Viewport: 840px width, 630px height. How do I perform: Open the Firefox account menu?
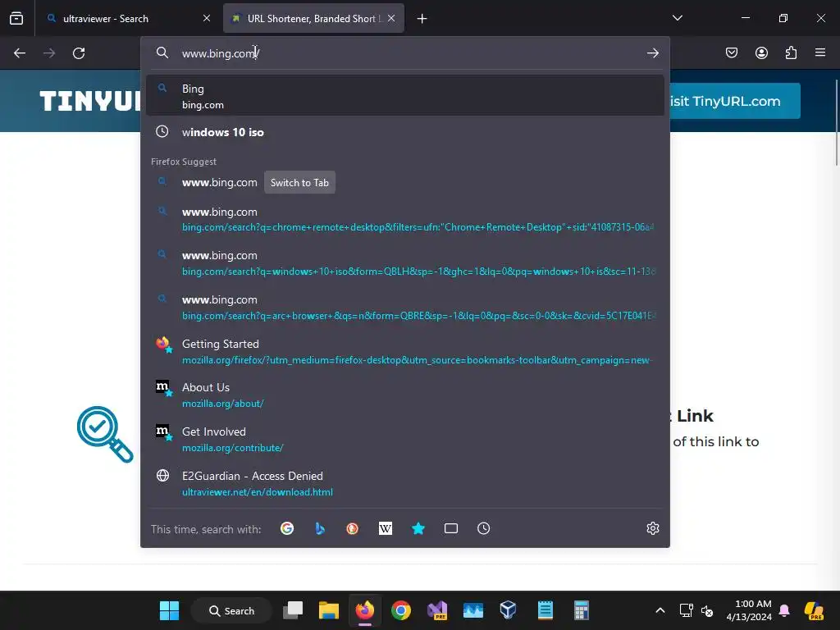coord(761,52)
